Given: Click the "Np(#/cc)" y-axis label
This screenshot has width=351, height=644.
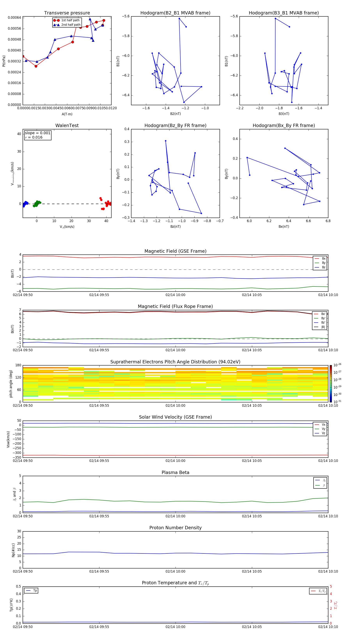Looking at the screenshot, I should click(x=13, y=550).
